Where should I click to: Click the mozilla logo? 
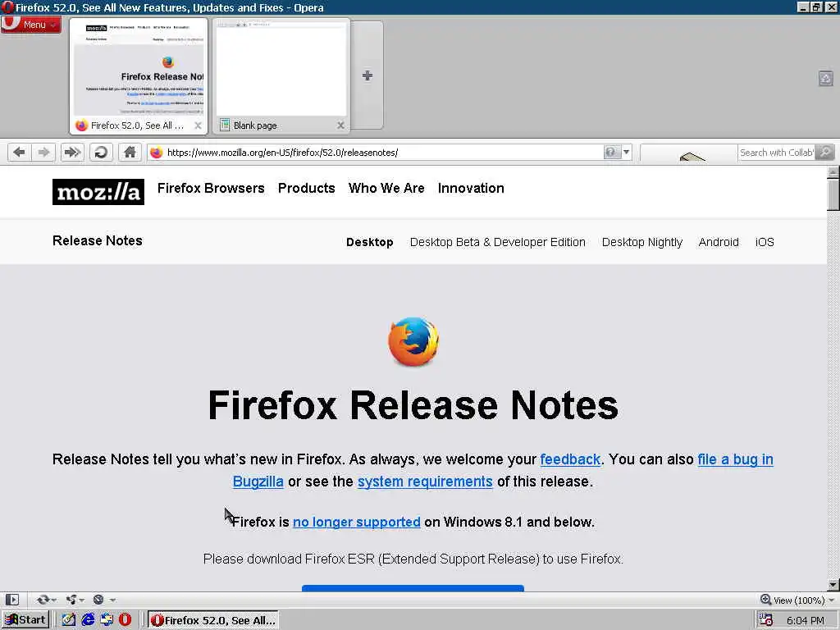click(x=98, y=192)
